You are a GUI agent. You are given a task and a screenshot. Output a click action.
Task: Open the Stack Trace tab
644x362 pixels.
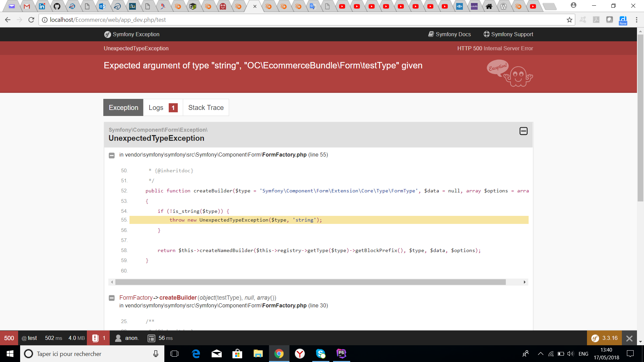pyautogui.click(x=206, y=108)
